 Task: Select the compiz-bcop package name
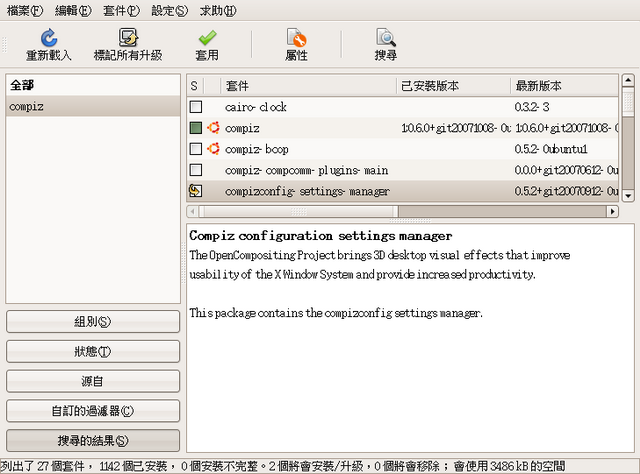(x=257, y=149)
